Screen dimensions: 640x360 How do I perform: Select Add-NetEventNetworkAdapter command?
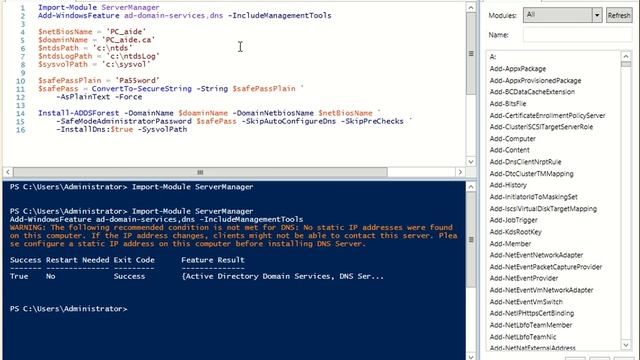536,255
